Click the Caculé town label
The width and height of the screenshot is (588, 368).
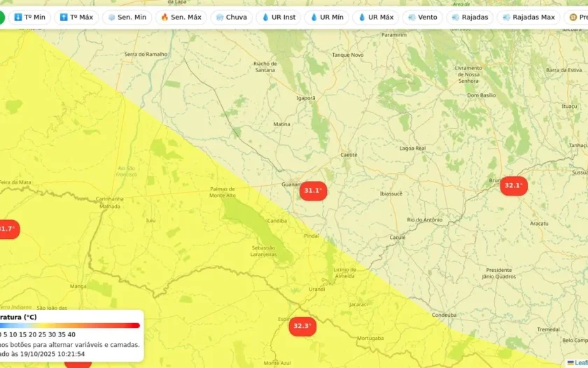point(398,238)
